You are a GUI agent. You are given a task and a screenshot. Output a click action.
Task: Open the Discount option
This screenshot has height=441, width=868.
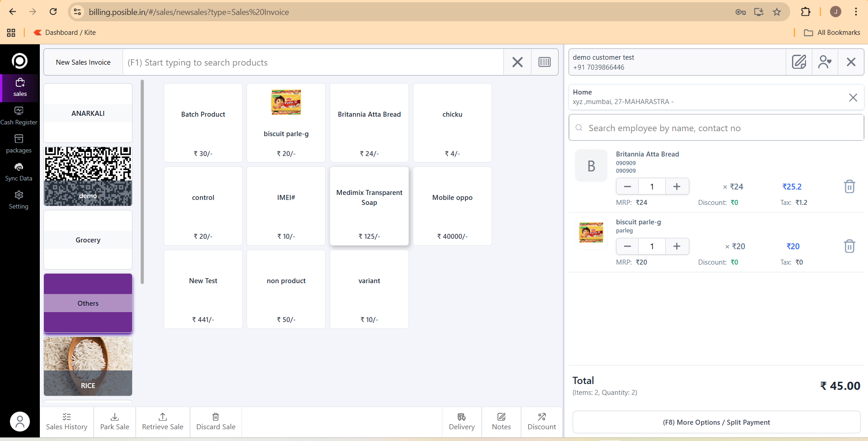tap(541, 422)
